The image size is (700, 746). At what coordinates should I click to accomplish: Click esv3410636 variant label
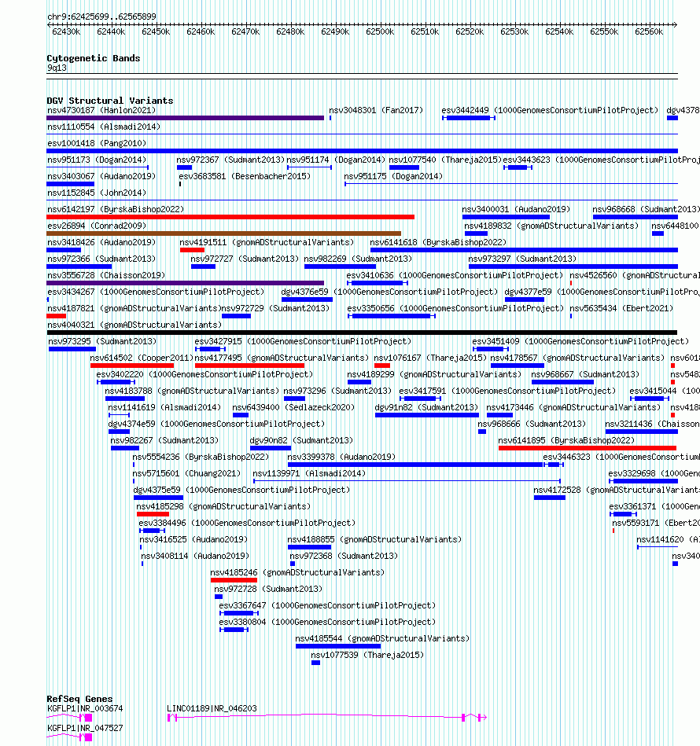click(455, 275)
